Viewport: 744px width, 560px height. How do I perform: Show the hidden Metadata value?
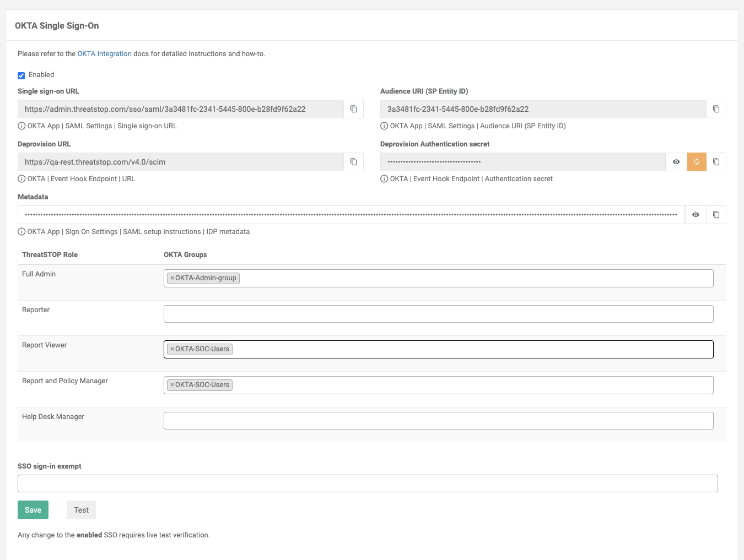coord(696,215)
